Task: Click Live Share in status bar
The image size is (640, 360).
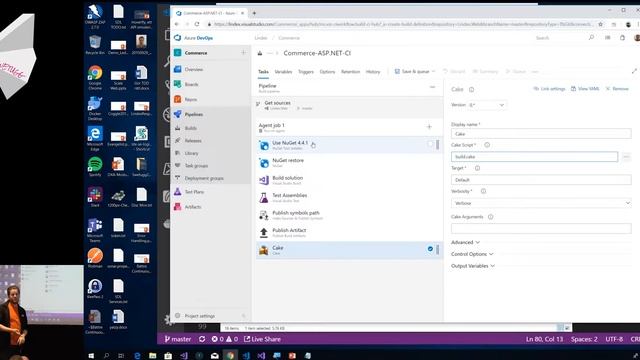Action: click(x=262, y=339)
